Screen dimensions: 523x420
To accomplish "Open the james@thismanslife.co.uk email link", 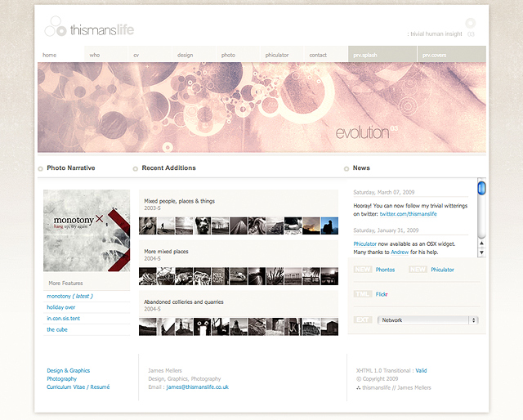I will [198, 387].
